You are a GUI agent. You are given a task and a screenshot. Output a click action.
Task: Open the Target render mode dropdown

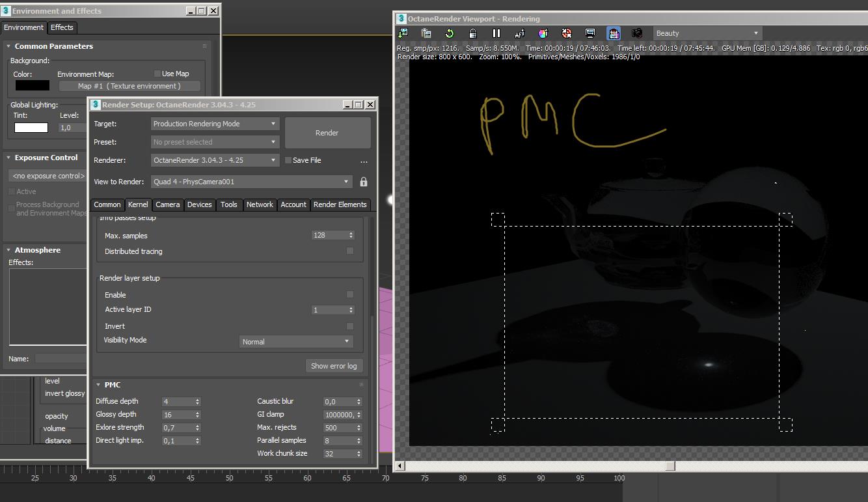215,124
